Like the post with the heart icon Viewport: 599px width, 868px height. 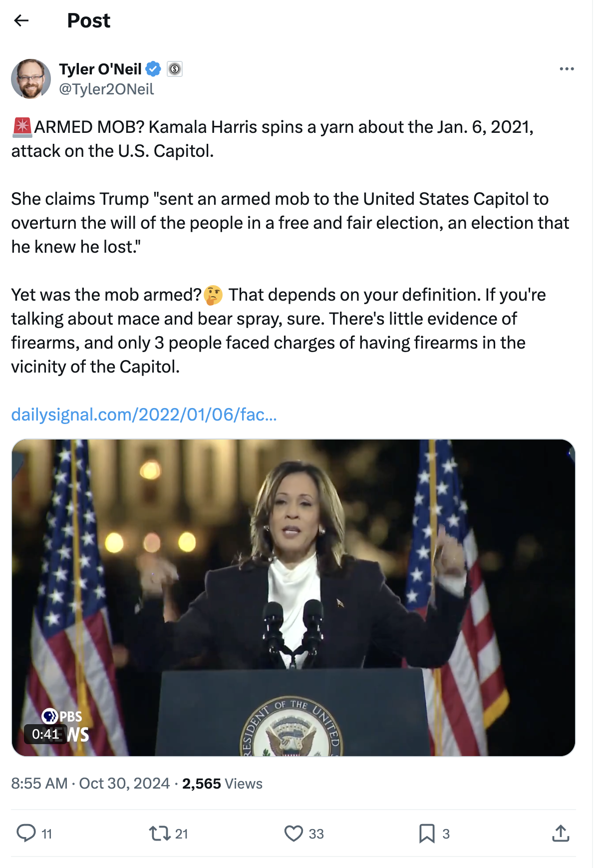tap(294, 833)
